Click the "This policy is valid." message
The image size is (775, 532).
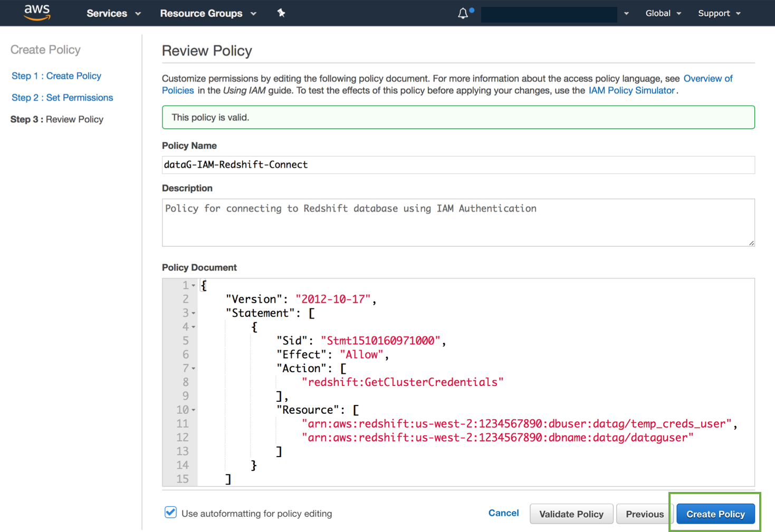211,118
